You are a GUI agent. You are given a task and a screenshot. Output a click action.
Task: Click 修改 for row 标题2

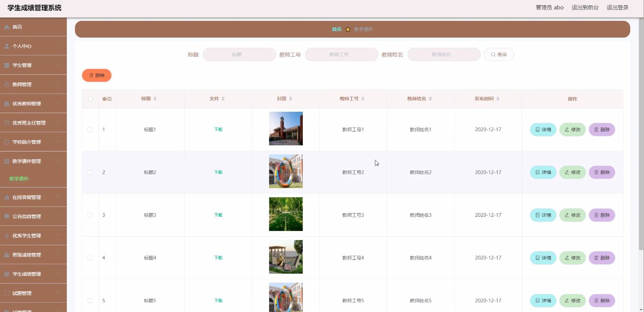tap(572, 172)
